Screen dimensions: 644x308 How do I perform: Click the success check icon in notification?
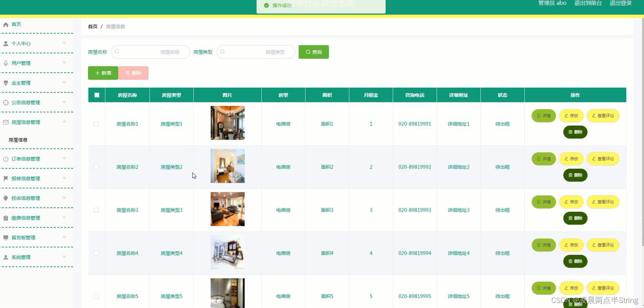pyautogui.click(x=266, y=5)
